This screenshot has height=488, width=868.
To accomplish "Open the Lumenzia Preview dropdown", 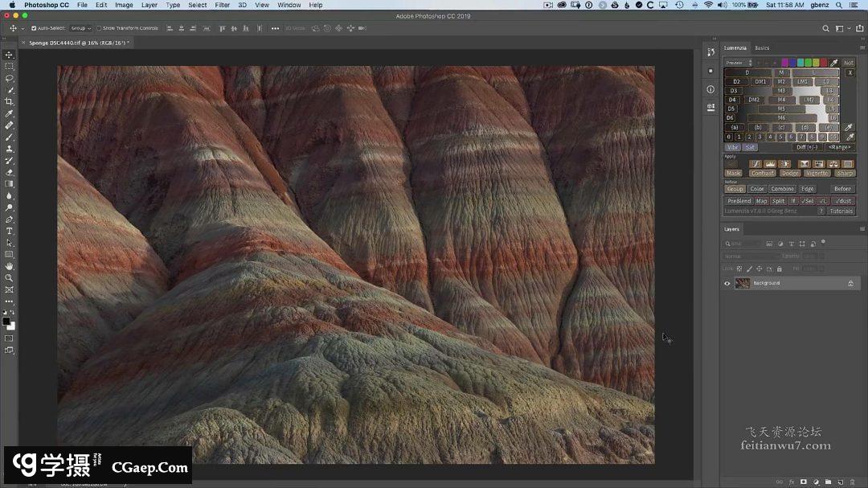I will pyautogui.click(x=738, y=63).
